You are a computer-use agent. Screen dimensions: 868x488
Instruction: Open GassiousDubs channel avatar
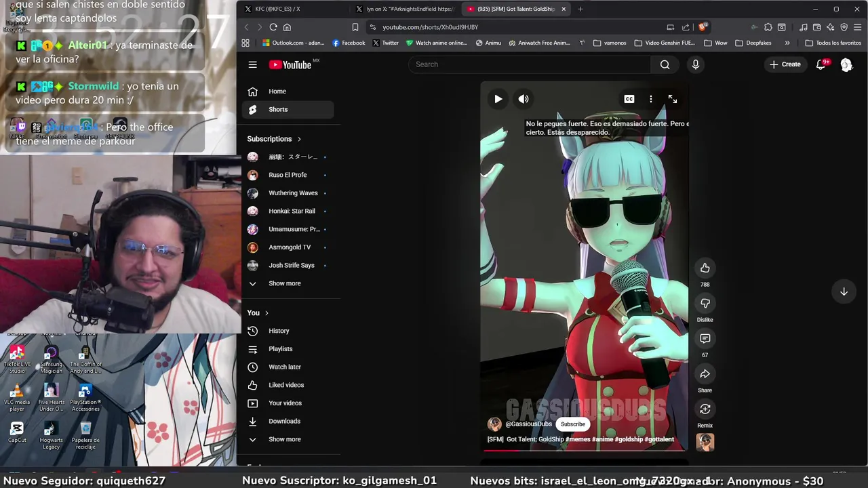pyautogui.click(x=494, y=424)
